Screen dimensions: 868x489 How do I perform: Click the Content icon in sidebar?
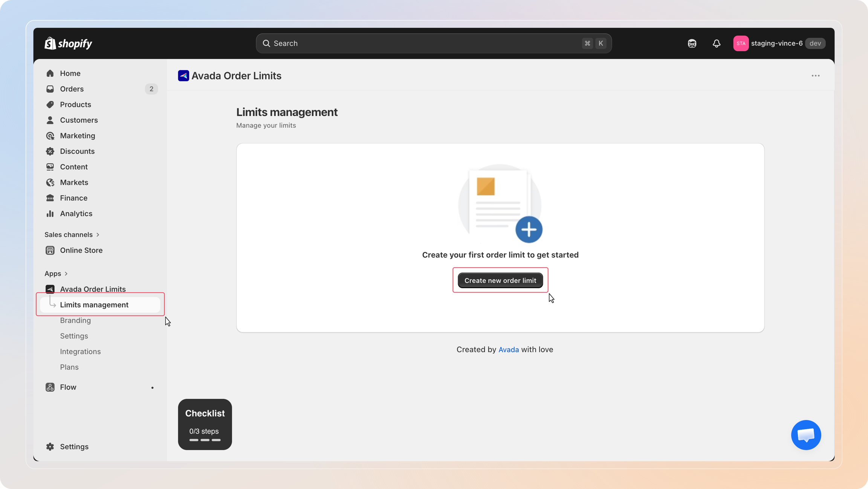coord(50,167)
